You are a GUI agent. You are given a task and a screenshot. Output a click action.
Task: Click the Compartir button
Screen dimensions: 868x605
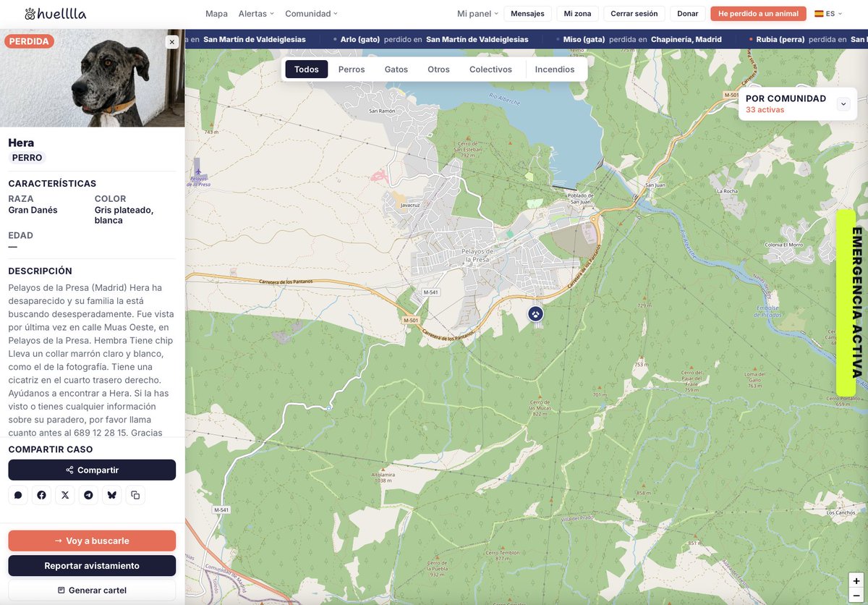coord(92,470)
